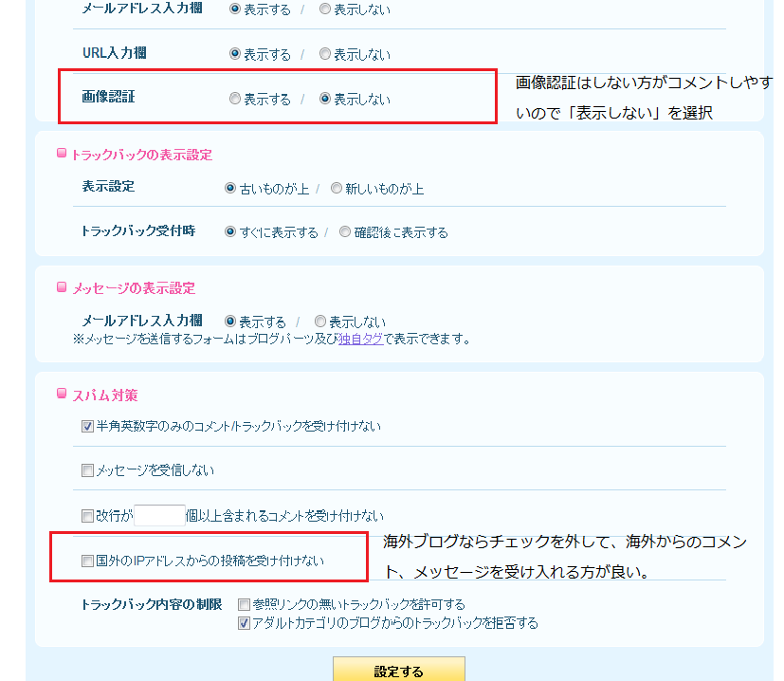Select すぐに表示する for trackbacks
Viewport: 784px width, 681px height.
coord(228,230)
